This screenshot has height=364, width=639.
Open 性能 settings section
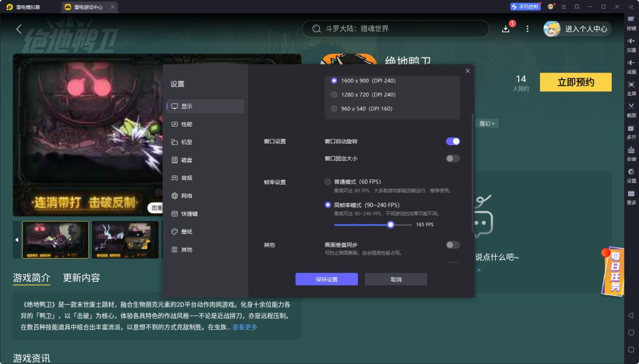click(x=205, y=124)
